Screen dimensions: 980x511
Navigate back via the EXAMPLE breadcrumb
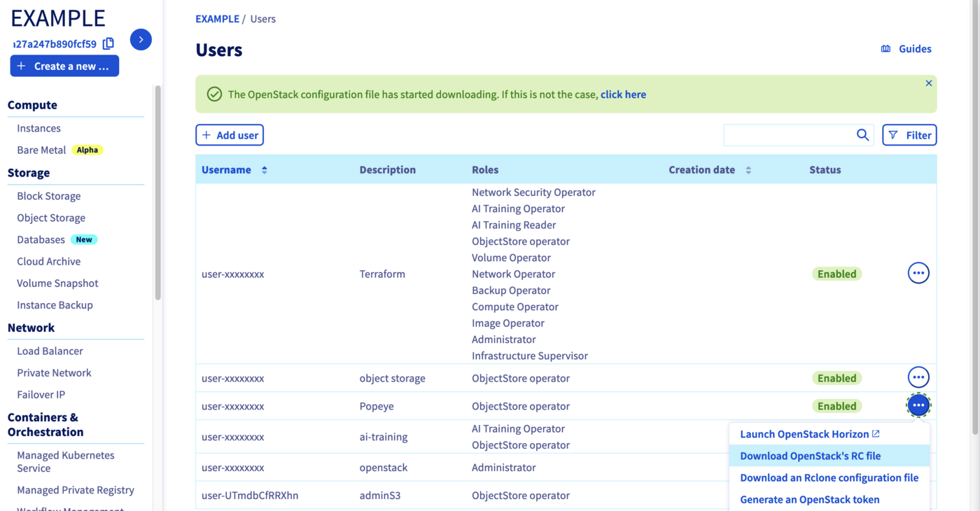[x=217, y=18]
